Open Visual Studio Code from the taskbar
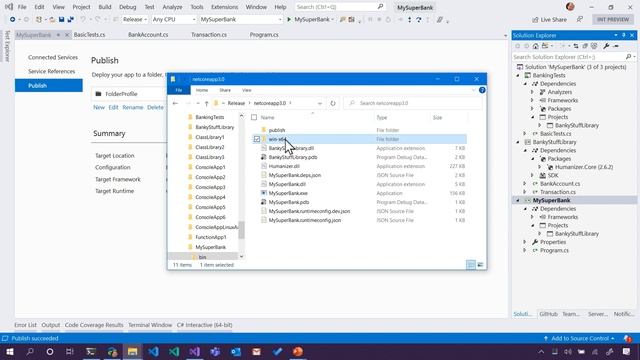The image size is (640, 360). [x=153, y=351]
